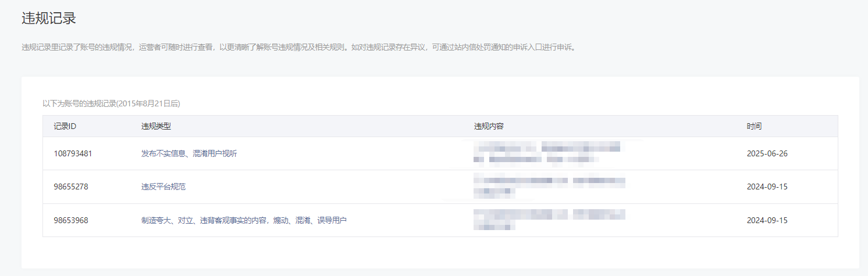Open blurred violation content for record 108793481
868x276 pixels.
click(547, 152)
